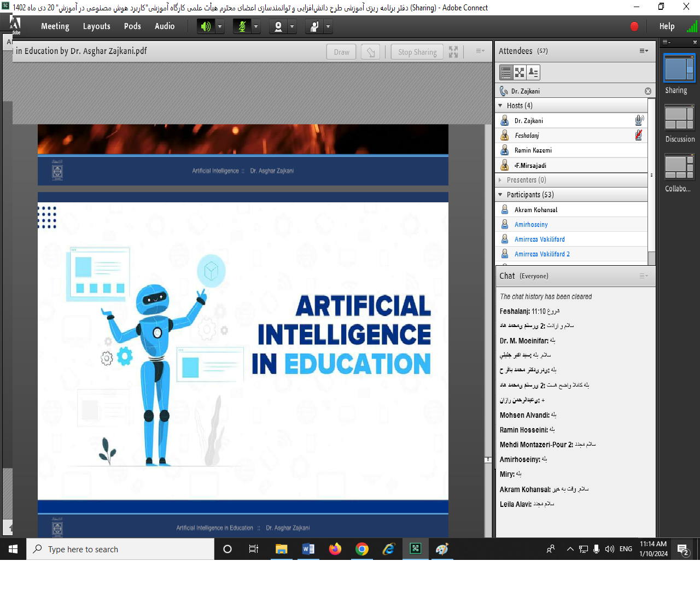Open the Layouts menu
The width and height of the screenshot is (700, 590).
[96, 26]
